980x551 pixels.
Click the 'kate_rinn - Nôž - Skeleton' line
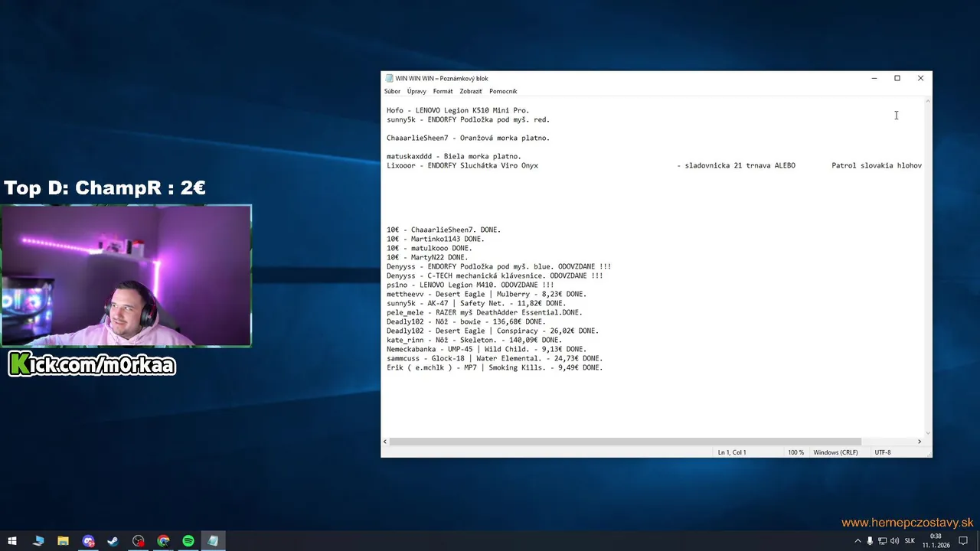click(x=474, y=340)
